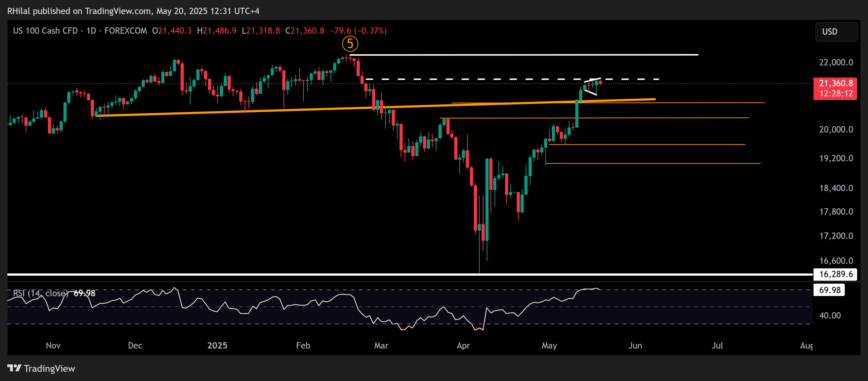Click the 16,600.0 price axis label
The width and height of the screenshot is (868, 381).
coord(836,261)
